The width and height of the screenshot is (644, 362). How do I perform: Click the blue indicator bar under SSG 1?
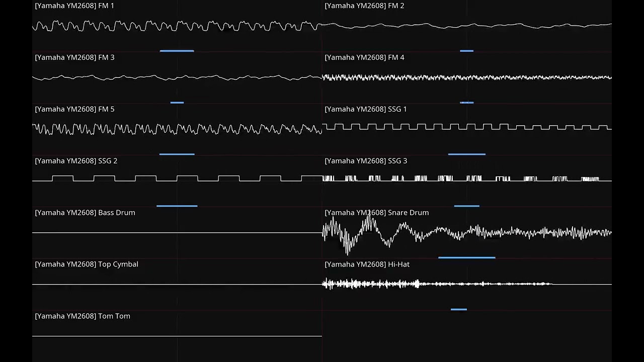tap(467, 154)
